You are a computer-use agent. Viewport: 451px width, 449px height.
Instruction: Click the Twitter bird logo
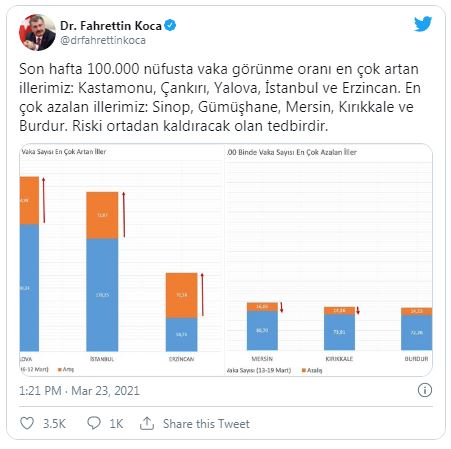point(423,24)
